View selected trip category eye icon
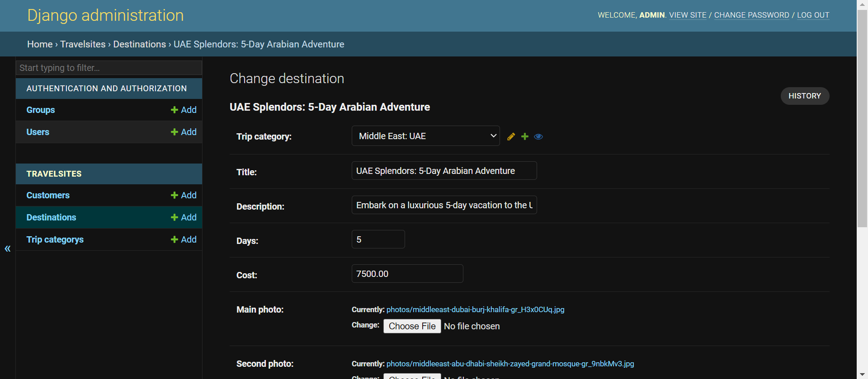This screenshot has width=868, height=379. point(538,136)
